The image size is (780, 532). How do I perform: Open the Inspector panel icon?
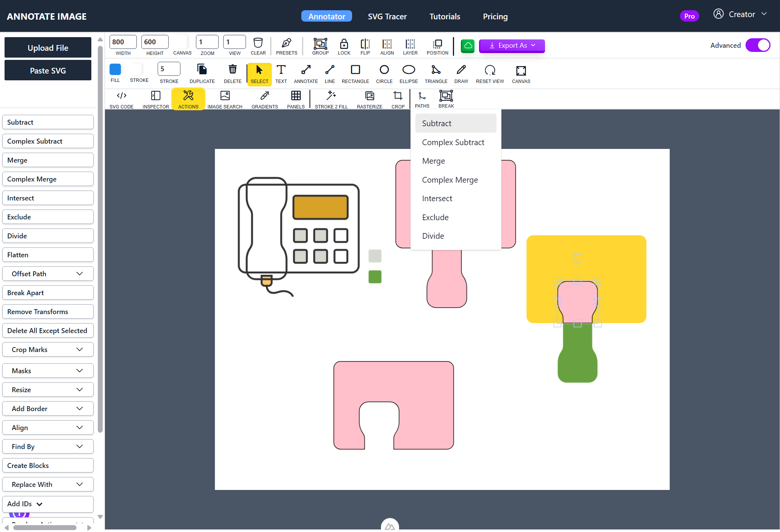point(156,95)
